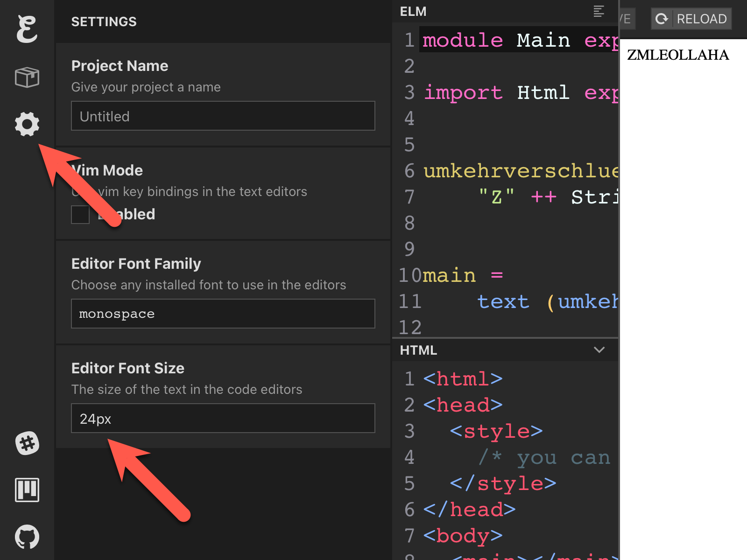Select the Settings gear icon
Viewport: 747px width, 560px height.
[27, 124]
